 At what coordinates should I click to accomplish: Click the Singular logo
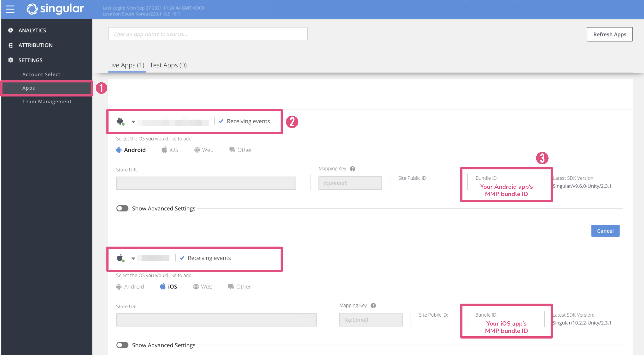pos(55,9)
